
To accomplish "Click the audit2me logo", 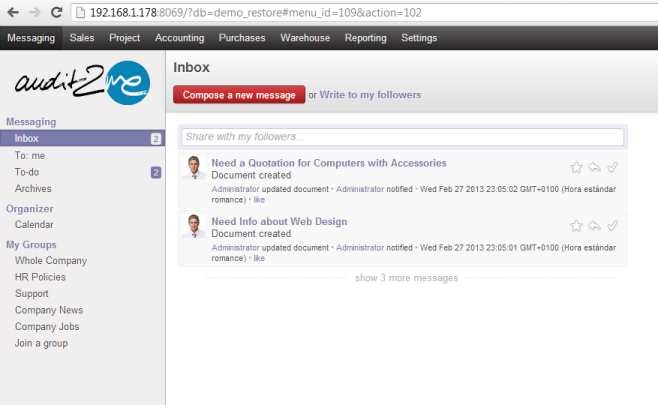I will [82, 82].
